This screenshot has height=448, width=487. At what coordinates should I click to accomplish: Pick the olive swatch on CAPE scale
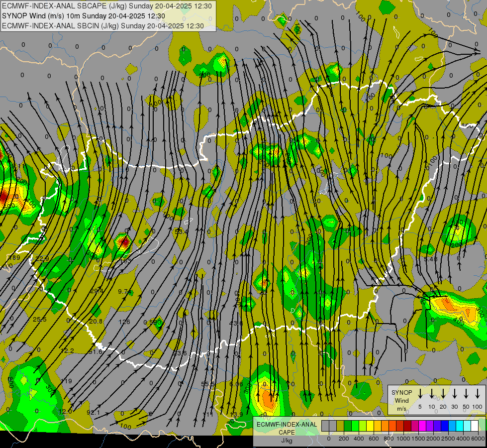click(x=340, y=426)
